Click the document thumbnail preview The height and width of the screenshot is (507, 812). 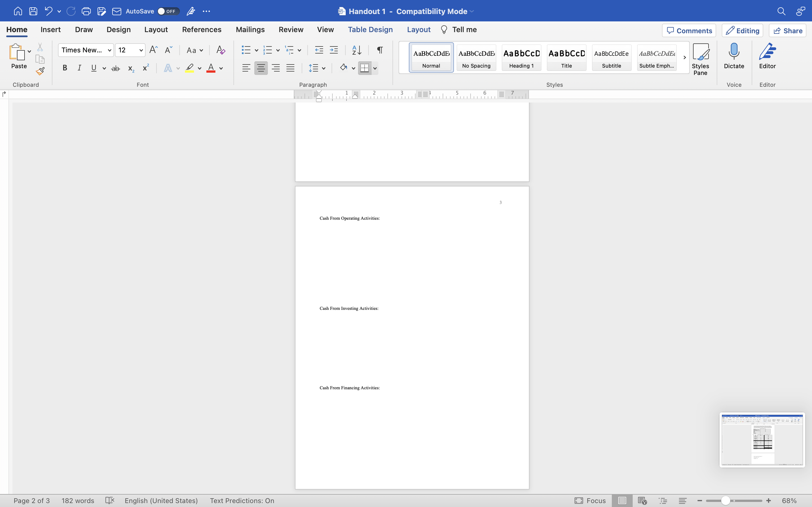click(762, 439)
